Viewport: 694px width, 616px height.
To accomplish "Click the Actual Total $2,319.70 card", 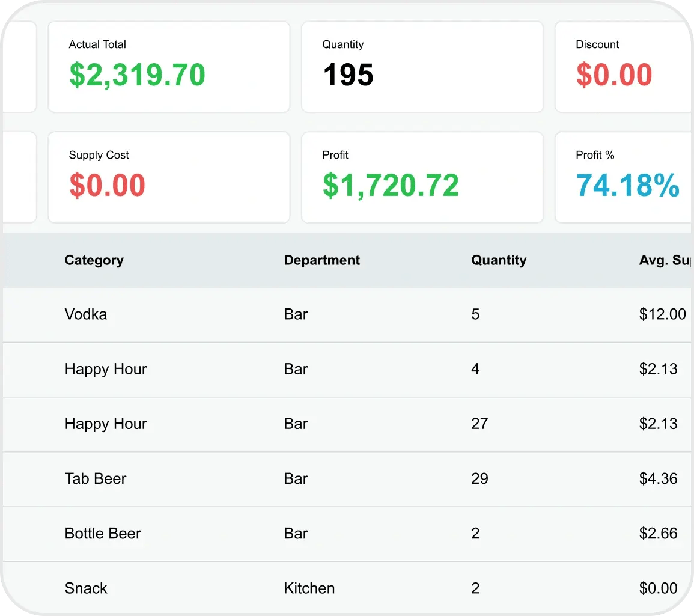I will click(169, 67).
